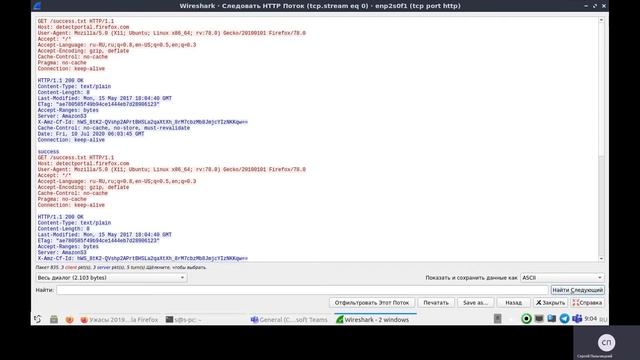Click 'Найти Следующий' button
640x360 pixels.
point(578,290)
